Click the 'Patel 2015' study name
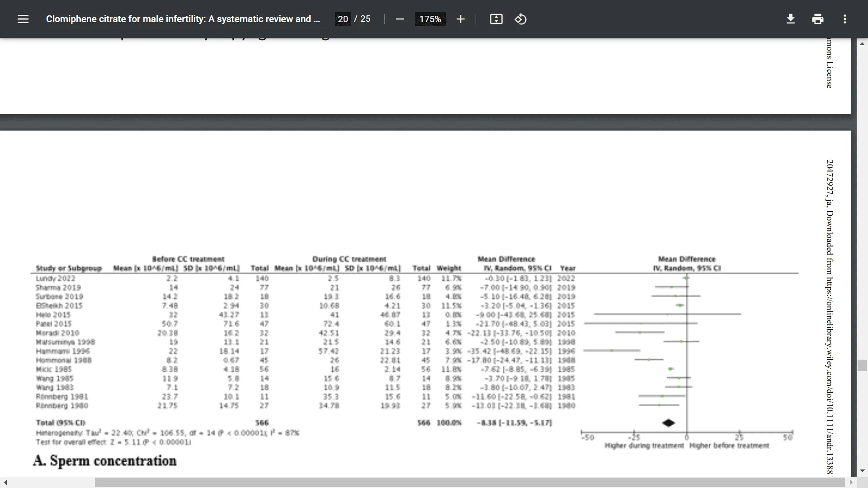 pyautogui.click(x=53, y=324)
